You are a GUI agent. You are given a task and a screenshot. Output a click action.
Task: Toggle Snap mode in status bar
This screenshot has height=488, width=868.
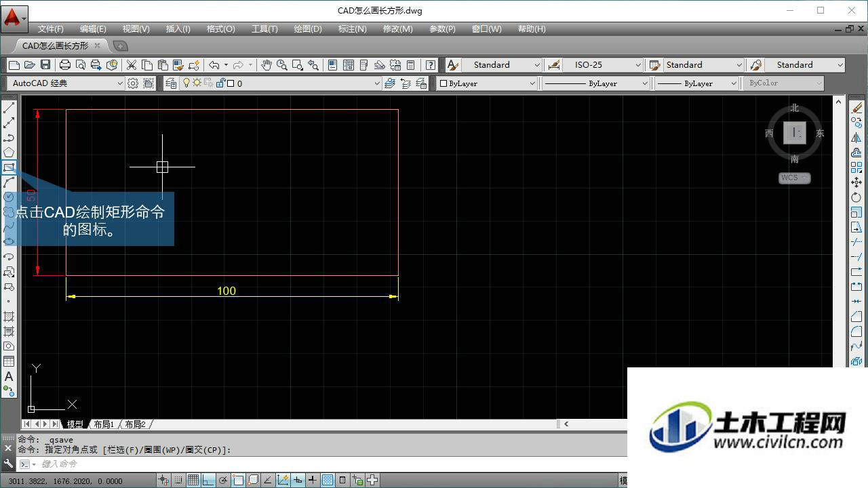(x=178, y=481)
